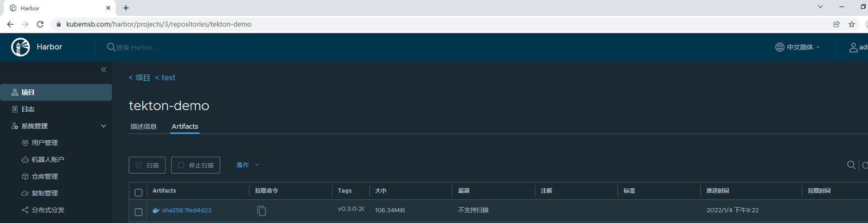
Task: Click the search magnifier in Harbor header
Action: 111,47
